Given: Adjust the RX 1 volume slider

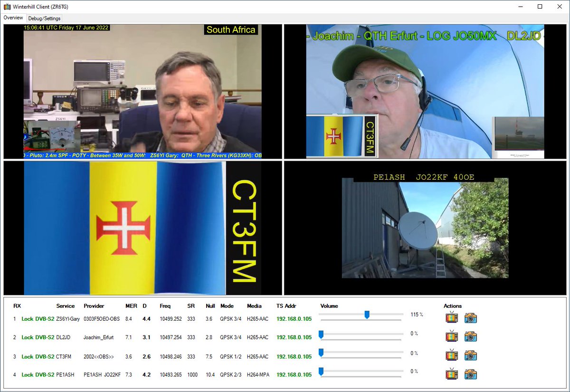Looking at the screenshot, I should 367,314.
